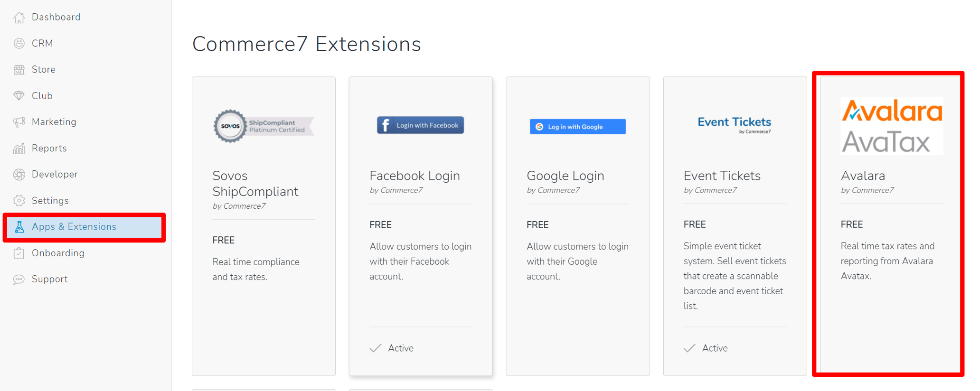Screen dimensions: 980x391
Task: Open the Club diamond icon
Action: coord(19,95)
